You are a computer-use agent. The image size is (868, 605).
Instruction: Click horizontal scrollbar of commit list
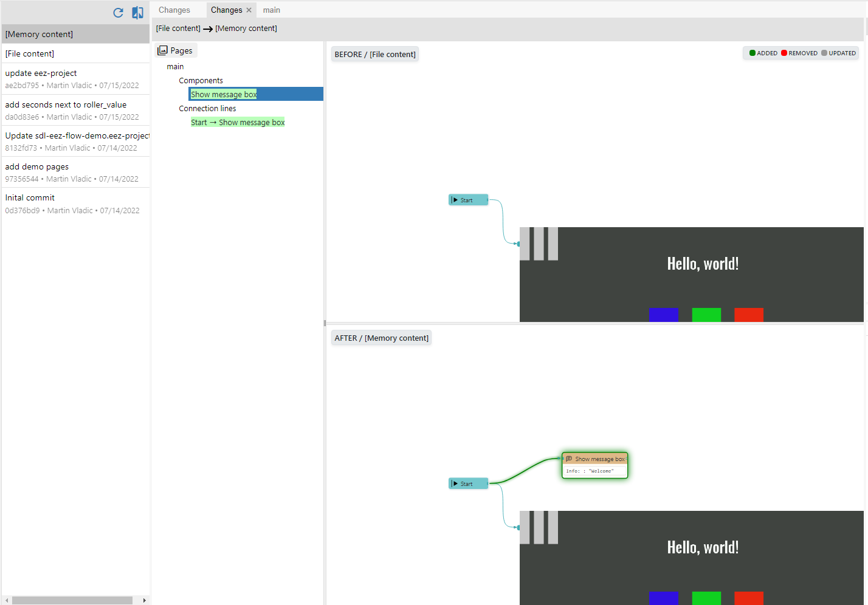[x=72, y=600]
